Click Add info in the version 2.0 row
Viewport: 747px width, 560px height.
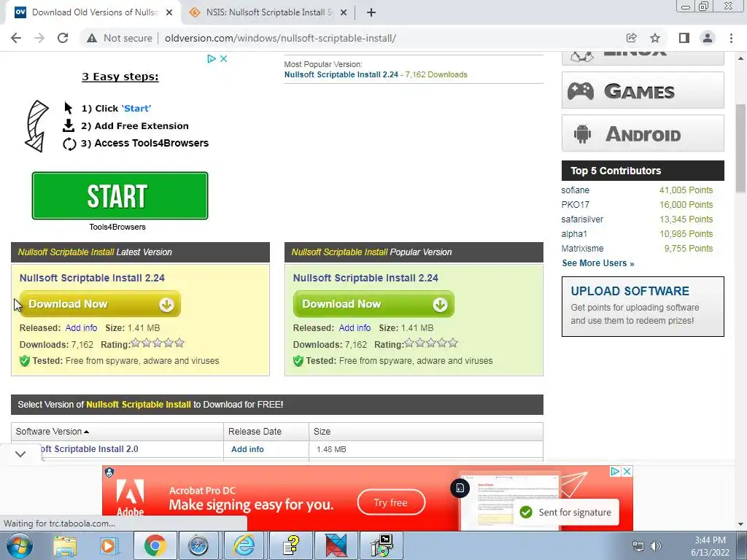click(247, 449)
